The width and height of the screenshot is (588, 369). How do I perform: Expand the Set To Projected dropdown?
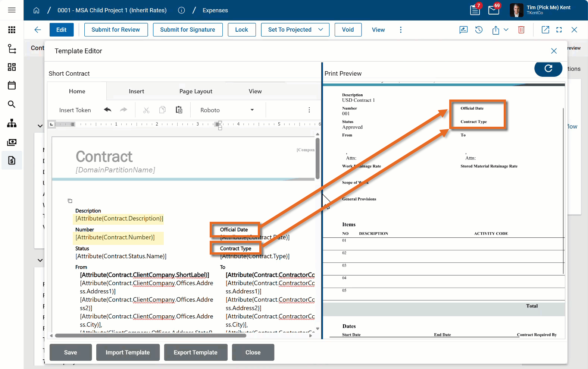click(320, 30)
